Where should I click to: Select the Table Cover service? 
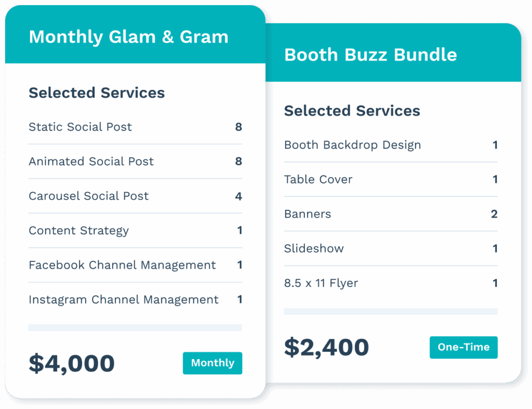(x=391, y=179)
